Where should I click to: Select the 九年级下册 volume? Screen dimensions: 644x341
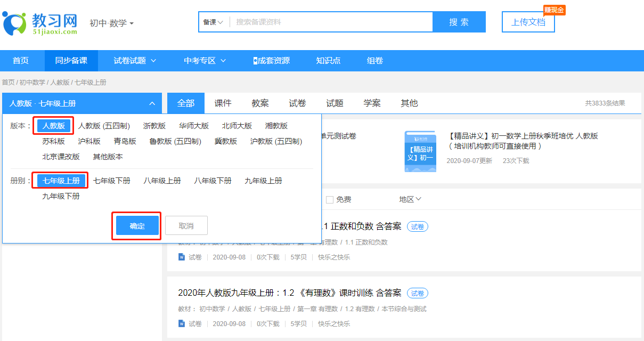click(x=61, y=196)
